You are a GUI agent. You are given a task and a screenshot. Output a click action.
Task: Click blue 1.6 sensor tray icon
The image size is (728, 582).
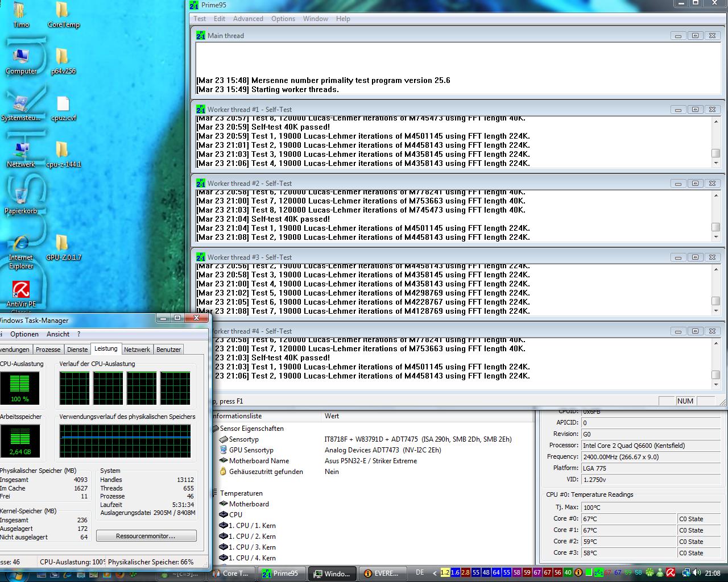coord(455,573)
